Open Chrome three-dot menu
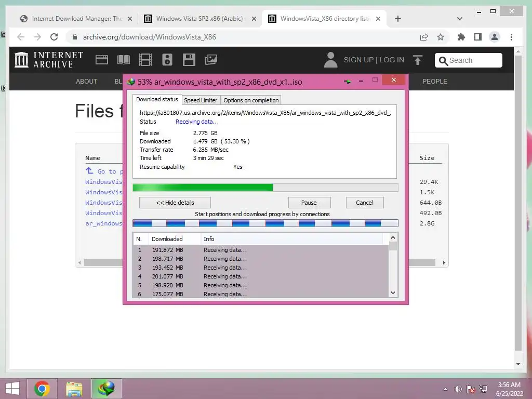This screenshot has width=532, height=399. click(511, 37)
